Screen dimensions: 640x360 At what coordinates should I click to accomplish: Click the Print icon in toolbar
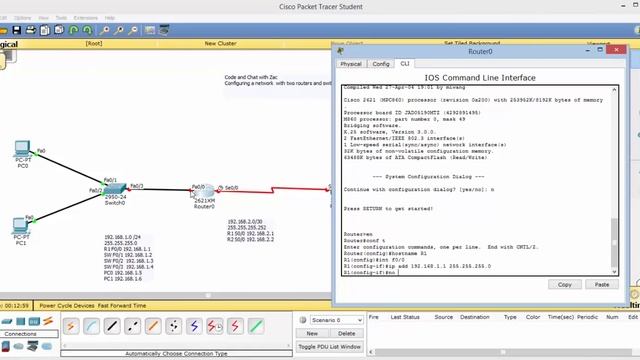[31, 30]
